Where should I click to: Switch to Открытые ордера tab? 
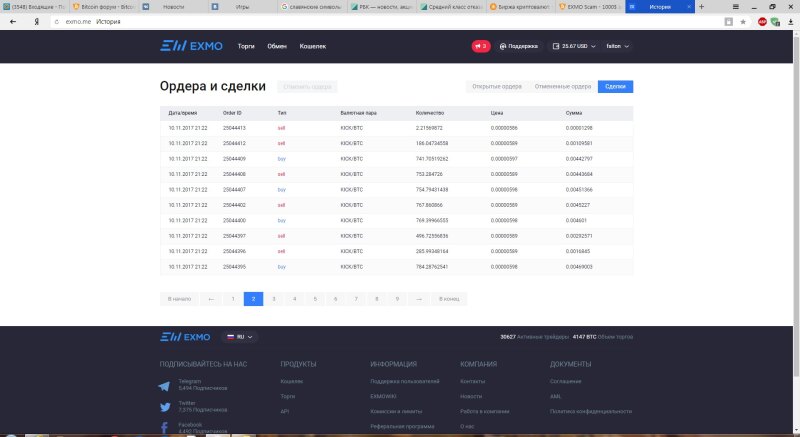[497, 87]
